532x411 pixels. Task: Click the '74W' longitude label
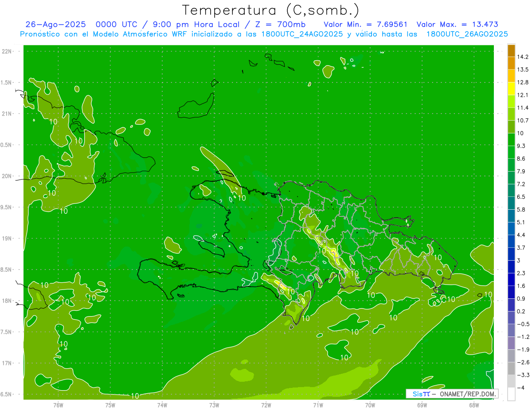[162, 405]
